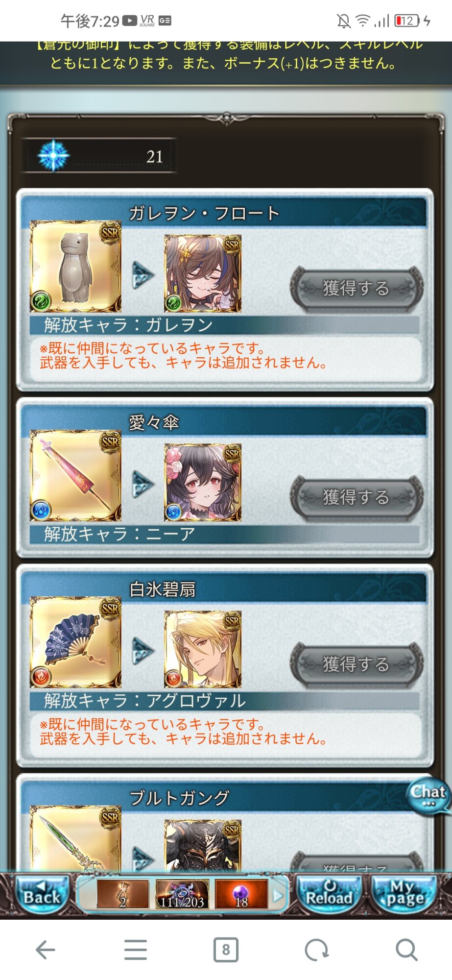Select the ガレヲン character portrait
Viewport: 452px width, 980px height.
click(x=203, y=273)
